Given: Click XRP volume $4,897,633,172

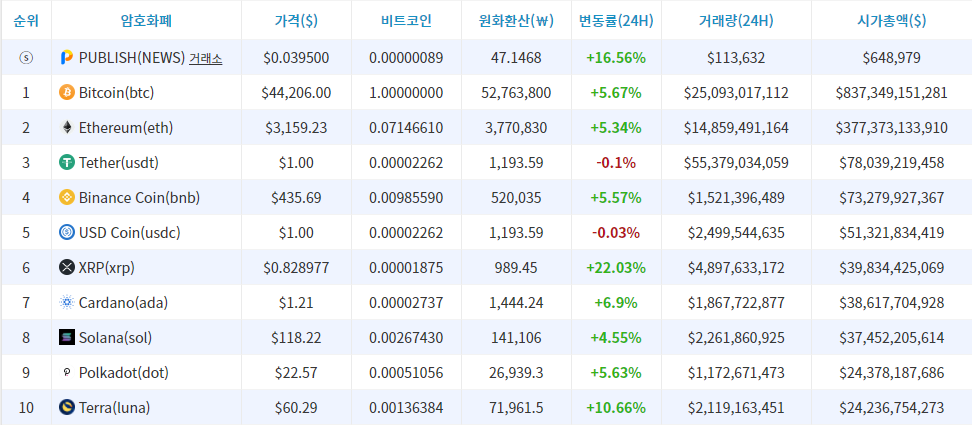Looking at the screenshot, I should point(736,268).
